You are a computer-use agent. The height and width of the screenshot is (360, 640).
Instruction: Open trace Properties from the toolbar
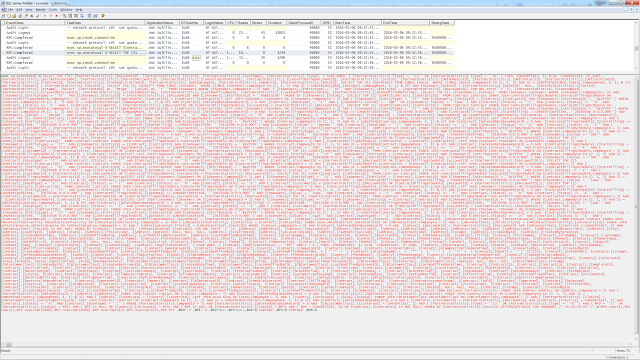pyautogui.click(x=26, y=16)
